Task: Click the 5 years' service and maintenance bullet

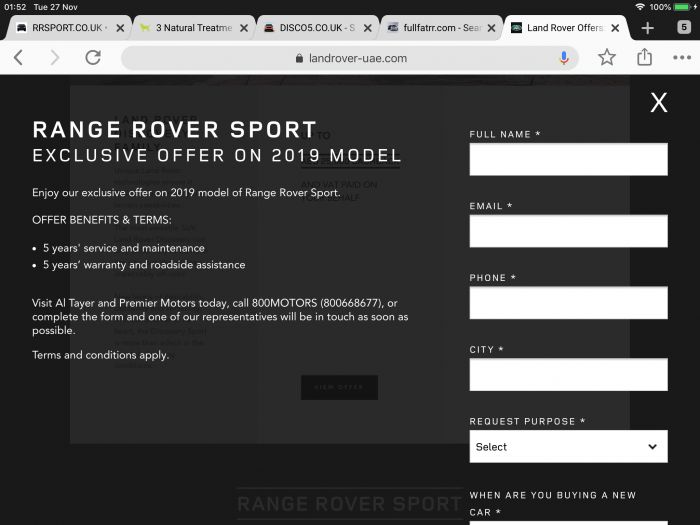Action: 124,248
